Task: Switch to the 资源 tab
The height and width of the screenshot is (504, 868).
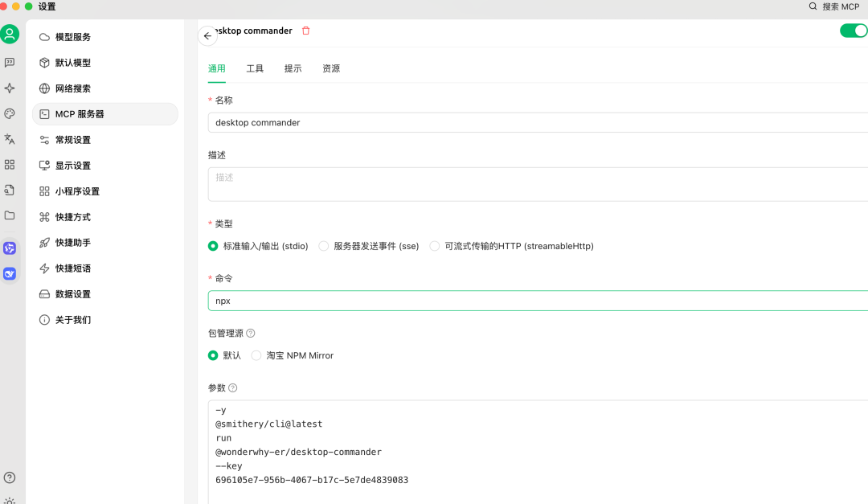Action: [331, 68]
